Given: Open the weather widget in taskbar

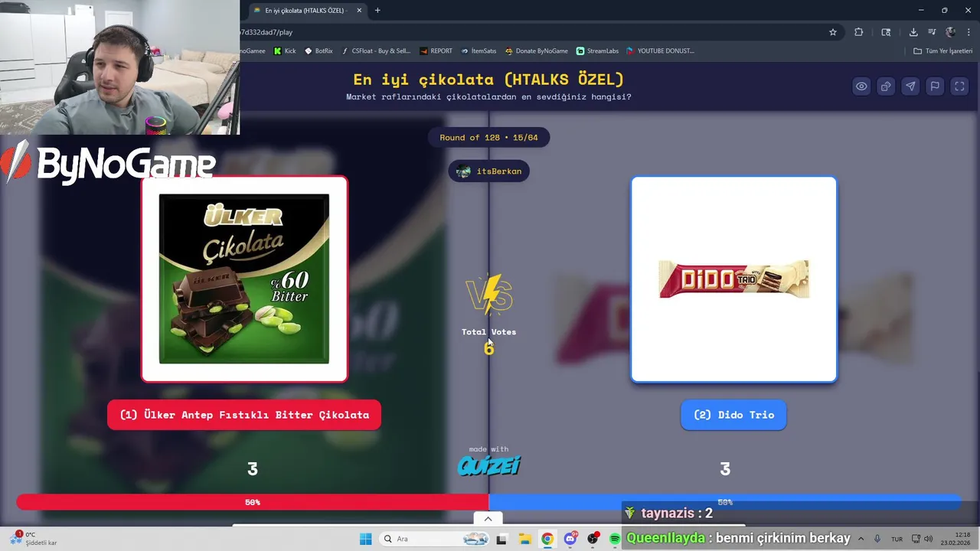Looking at the screenshot, I should click(x=34, y=539).
